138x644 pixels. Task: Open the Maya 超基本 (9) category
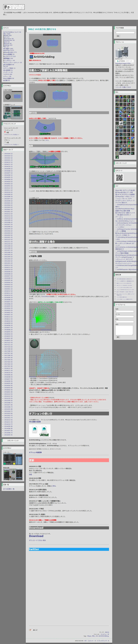click(x=8, y=78)
